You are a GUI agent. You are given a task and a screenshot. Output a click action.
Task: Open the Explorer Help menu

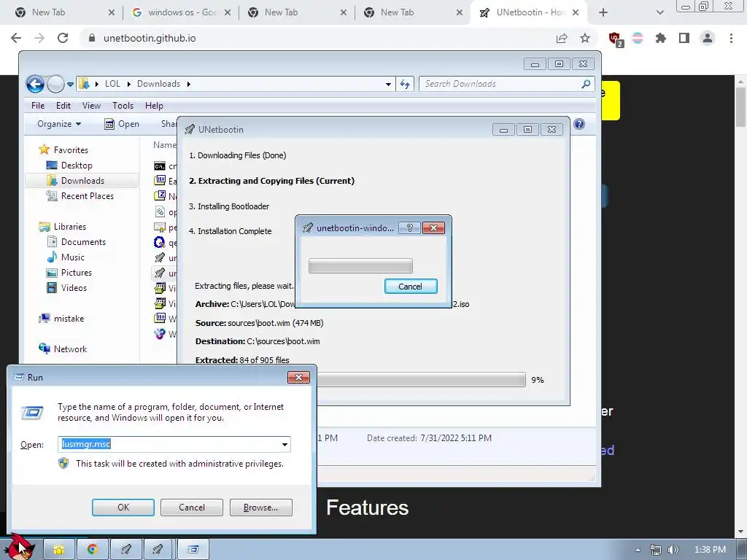coord(154,106)
